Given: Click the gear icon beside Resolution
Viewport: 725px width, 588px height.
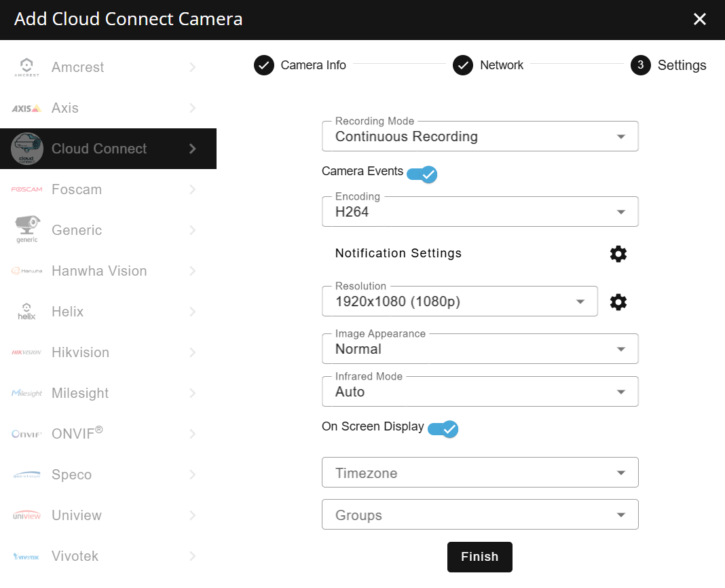Looking at the screenshot, I should tap(618, 302).
